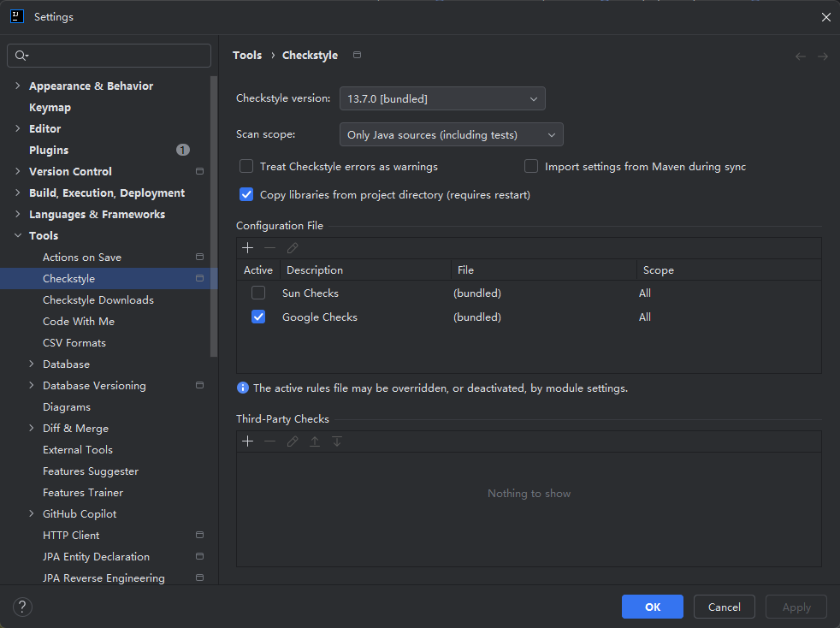The width and height of the screenshot is (840, 628).
Task: Sort by Scope column header
Action: point(729,270)
